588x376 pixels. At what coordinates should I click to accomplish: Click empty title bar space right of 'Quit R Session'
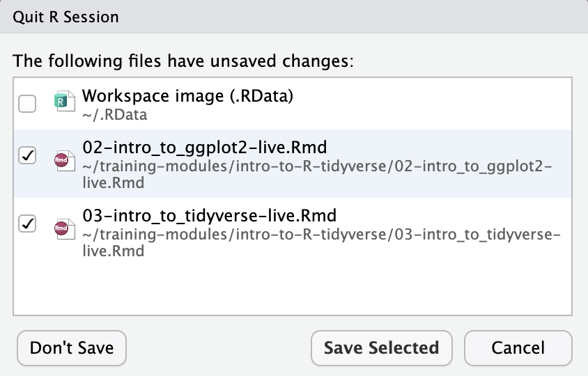click(348, 16)
